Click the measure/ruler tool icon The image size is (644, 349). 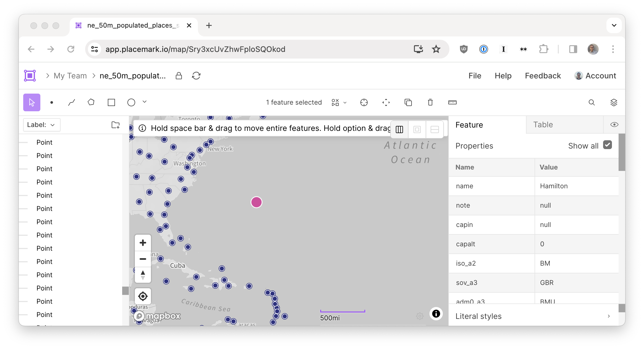pyautogui.click(x=452, y=102)
